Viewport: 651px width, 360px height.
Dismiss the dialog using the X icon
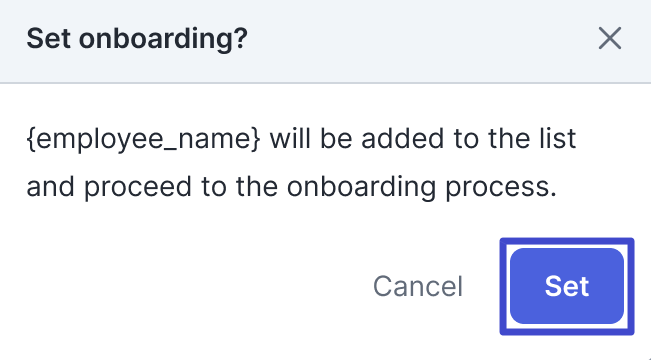pyautogui.click(x=609, y=38)
